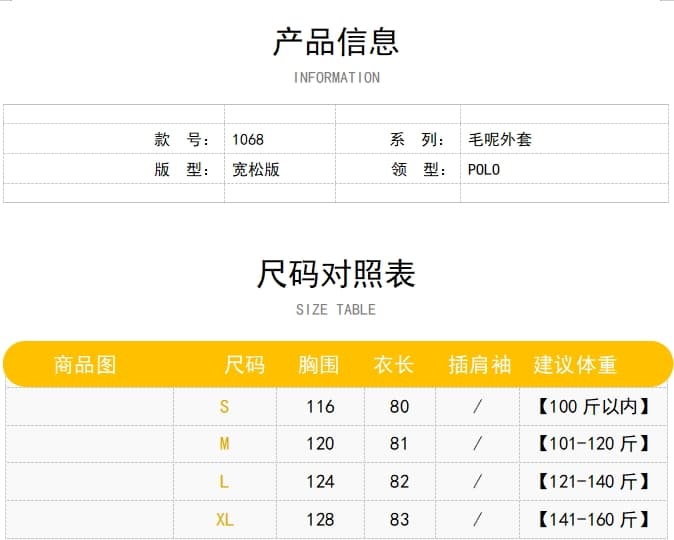Screen dimensions: 674x540
Task: Click bust value 128
Action: tap(320, 520)
